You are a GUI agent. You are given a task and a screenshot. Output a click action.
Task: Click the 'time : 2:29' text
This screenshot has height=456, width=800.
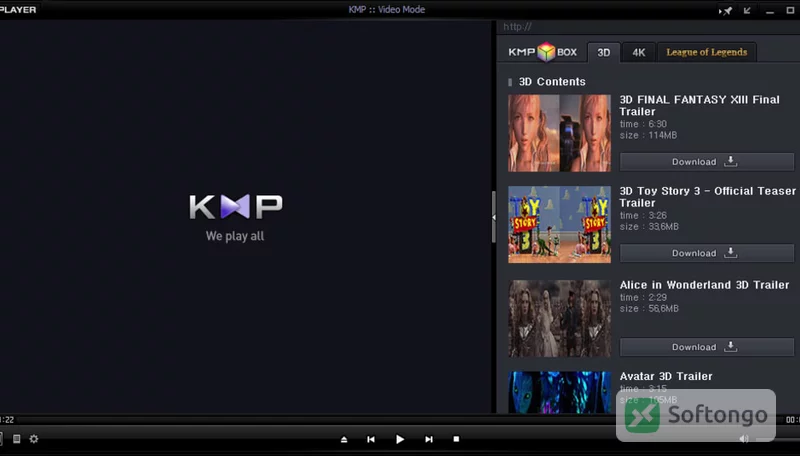(643, 297)
